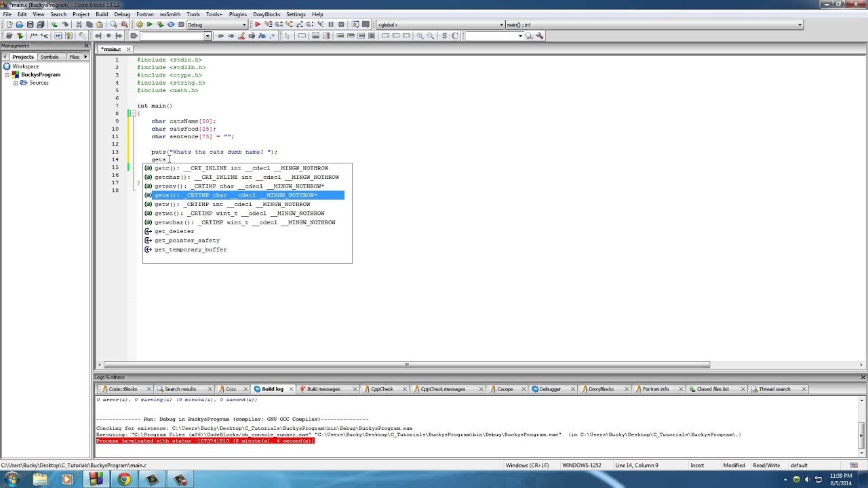Click the Save all files icon

pos(41,24)
